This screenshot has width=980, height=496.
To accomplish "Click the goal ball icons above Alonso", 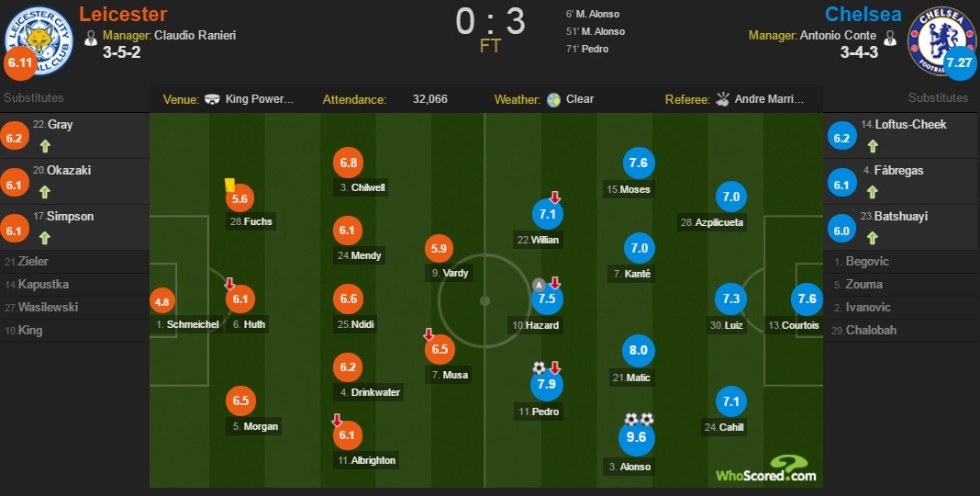I will 638,419.
